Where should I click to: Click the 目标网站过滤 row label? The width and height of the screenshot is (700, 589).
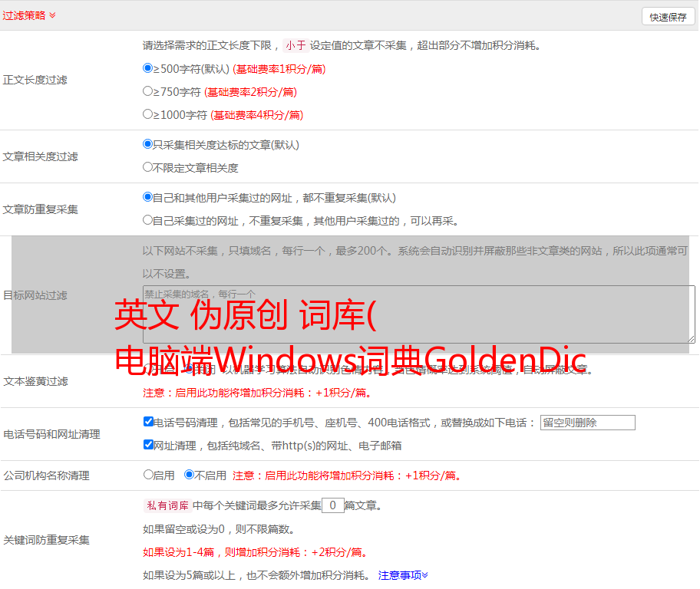click(35, 295)
